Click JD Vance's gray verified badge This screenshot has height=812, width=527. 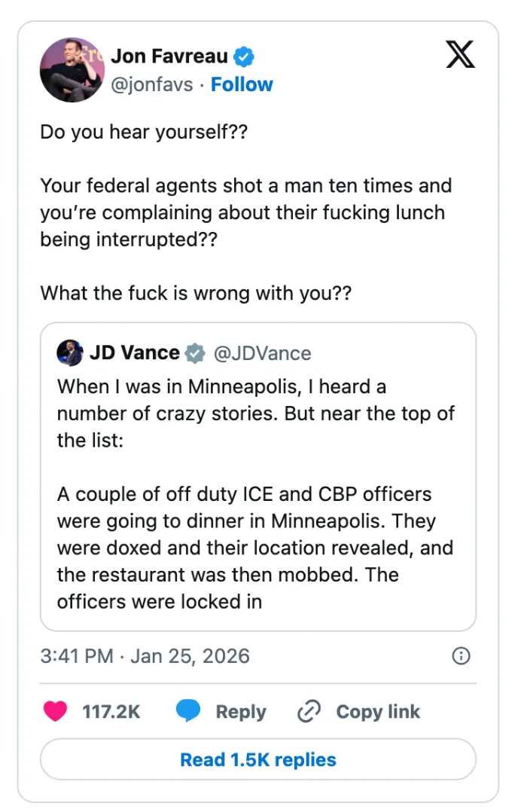tap(195, 352)
